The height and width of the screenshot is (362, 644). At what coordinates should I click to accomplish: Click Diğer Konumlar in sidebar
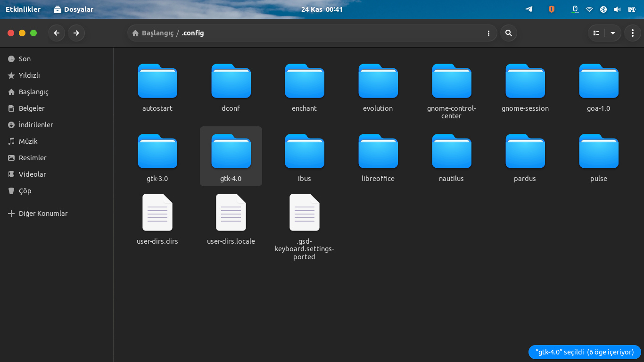coord(43,214)
